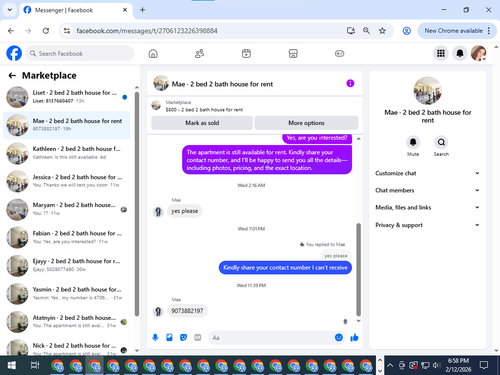Click the 'yes please' message from Mae
Image resolution: width=500 pixels, height=375 pixels.
184,211
